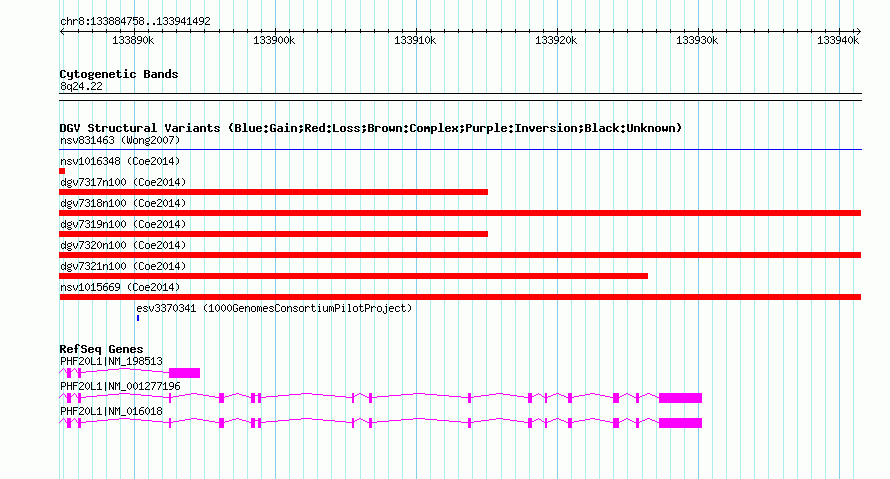Select the red bar under dgv7318n100
Viewport: 890px width, 479px height.
tap(460, 213)
